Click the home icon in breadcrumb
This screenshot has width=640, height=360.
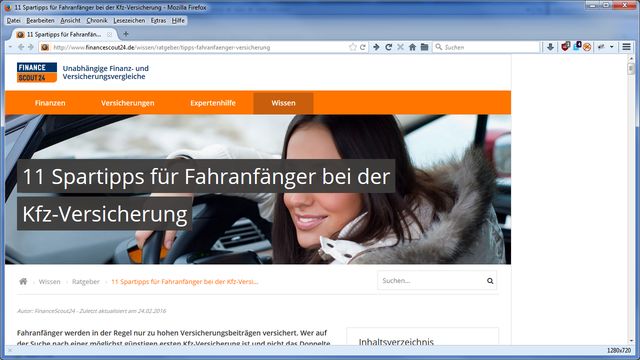[x=23, y=281]
